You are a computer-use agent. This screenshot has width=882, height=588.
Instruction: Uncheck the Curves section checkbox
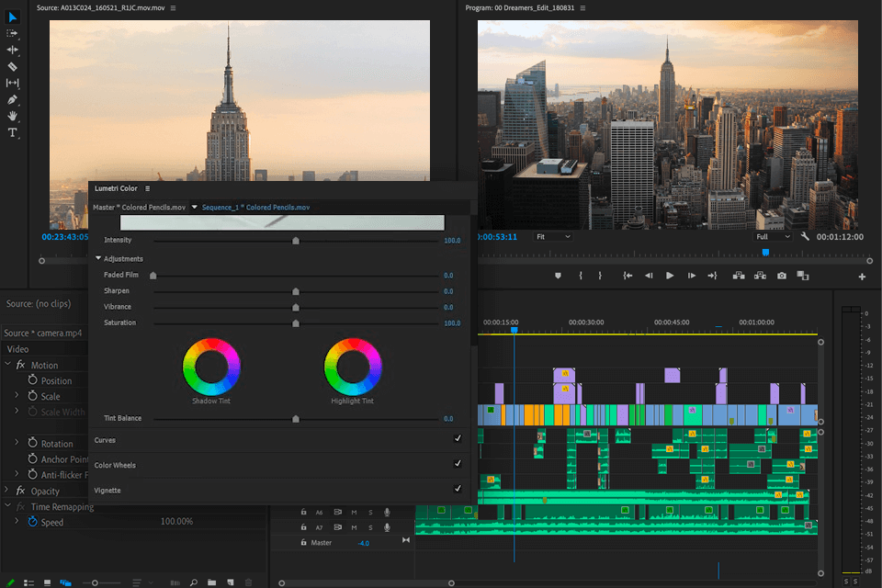(458, 439)
